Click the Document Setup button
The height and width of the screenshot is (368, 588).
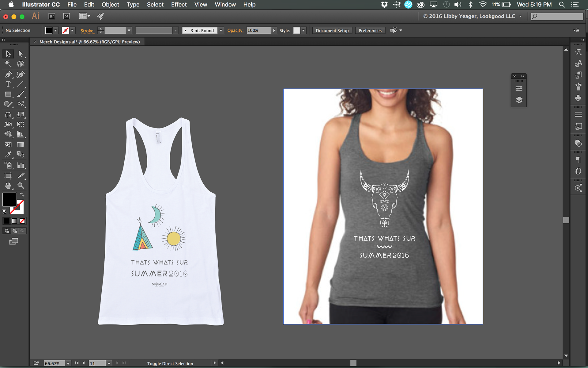pyautogui.click(x=332, y=31)
